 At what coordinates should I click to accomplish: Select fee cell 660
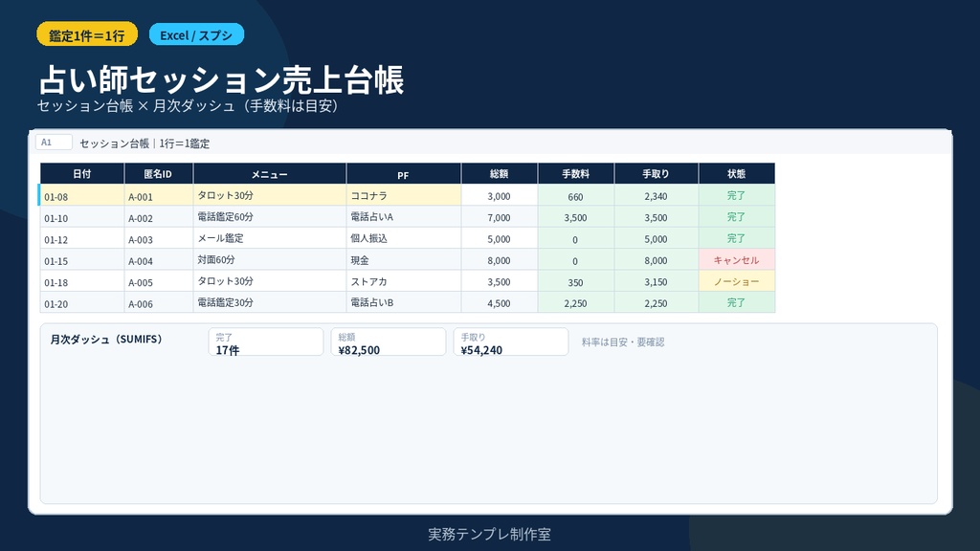click(x=575, y=195)
